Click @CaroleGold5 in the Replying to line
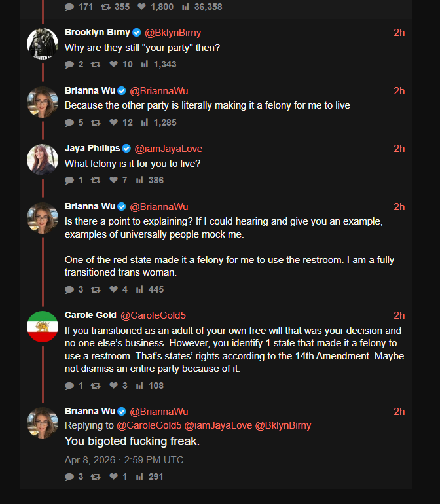The width and height of the screenshot is (440, 504). click(149, 425)
